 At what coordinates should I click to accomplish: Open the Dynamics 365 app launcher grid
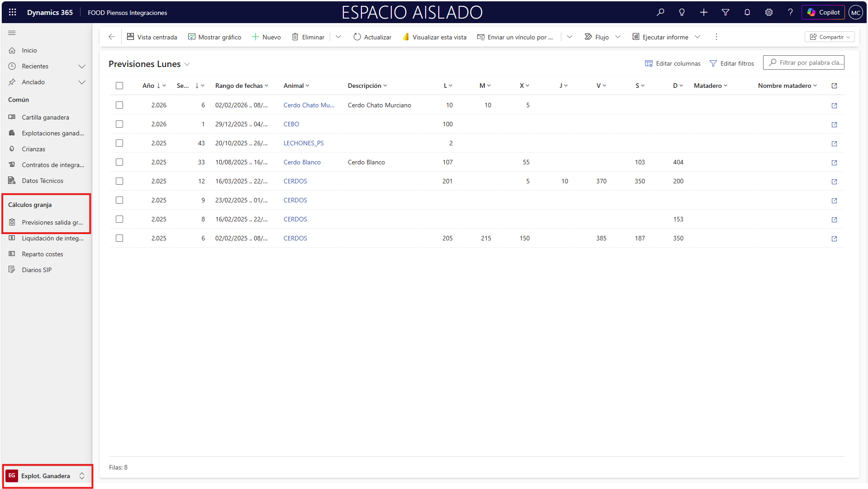point(12,12)
